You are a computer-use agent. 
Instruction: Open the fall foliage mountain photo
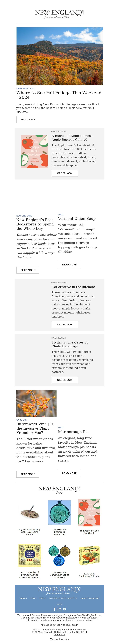click(60, 56)
